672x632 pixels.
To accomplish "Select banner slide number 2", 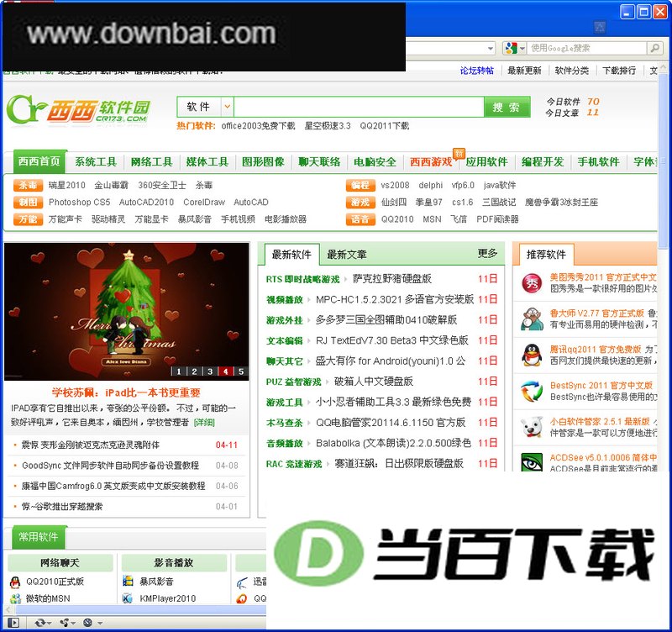I will click(x=194, y=371).
